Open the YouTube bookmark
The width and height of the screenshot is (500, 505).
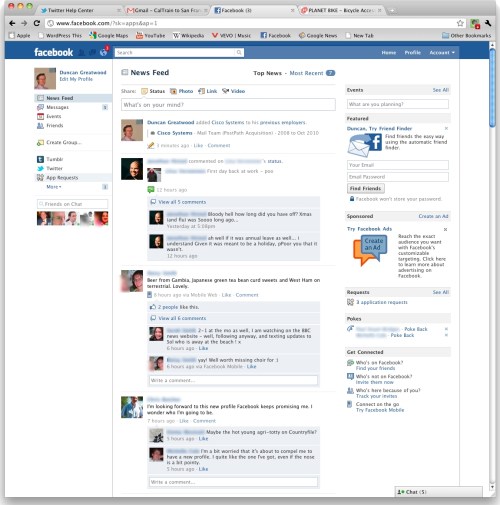pyautogui.click(x=150, y=35)
